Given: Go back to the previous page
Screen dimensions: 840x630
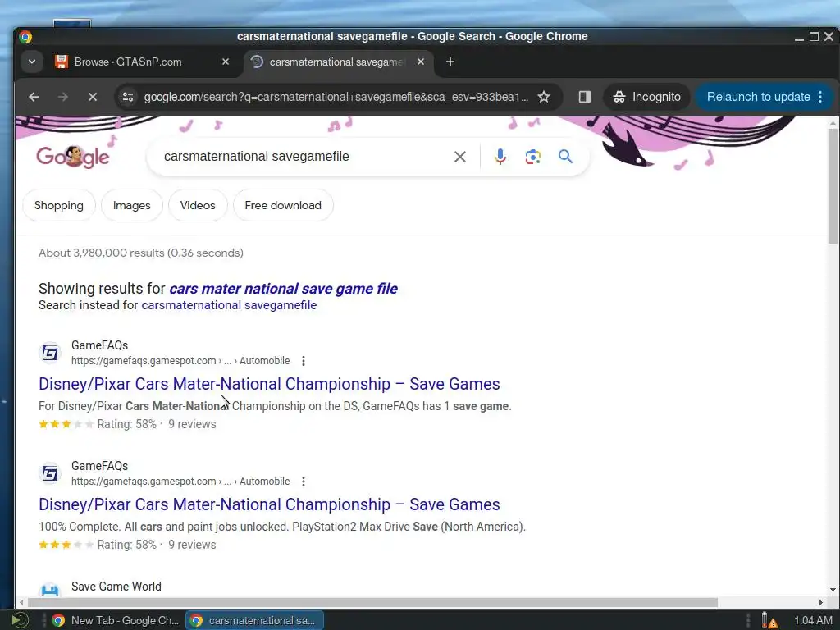Looking at the screenshot, I should pyautogui.click(x=34, y=97).
